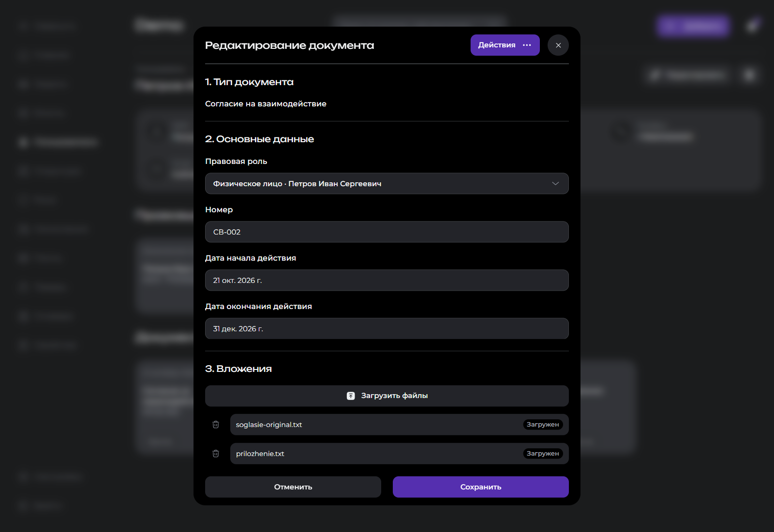Expand the Правовая роль dropdown chevron

tap(555, 184)
